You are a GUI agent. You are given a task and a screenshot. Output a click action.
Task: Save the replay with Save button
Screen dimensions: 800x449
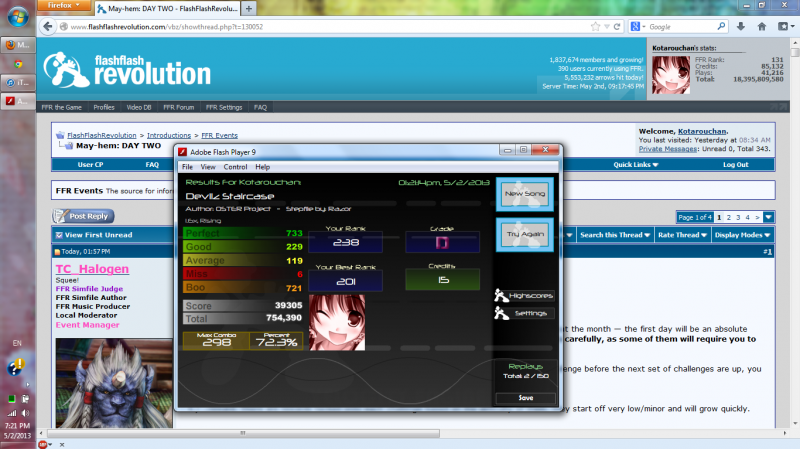coord(526,398)
